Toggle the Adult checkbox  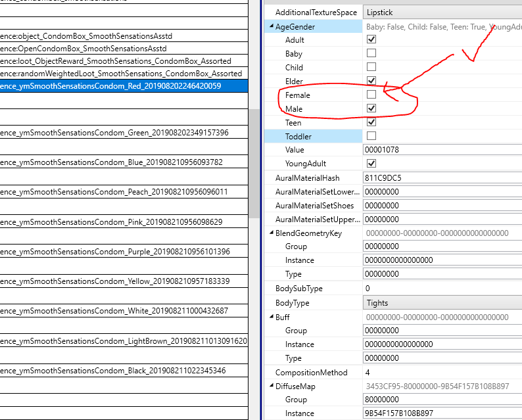point(371,39)
